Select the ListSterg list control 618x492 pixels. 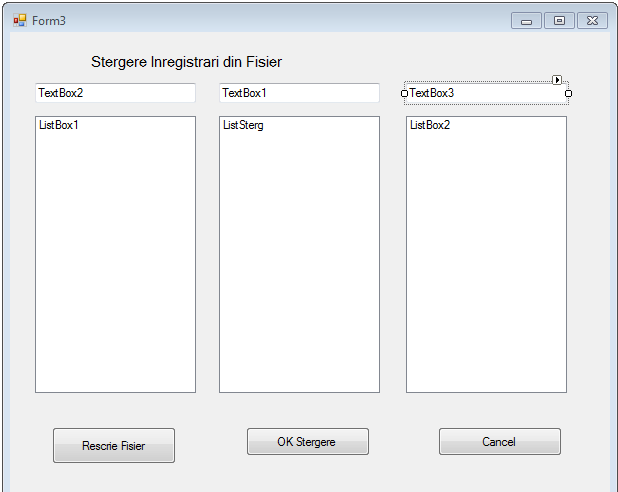coord(300,254)
